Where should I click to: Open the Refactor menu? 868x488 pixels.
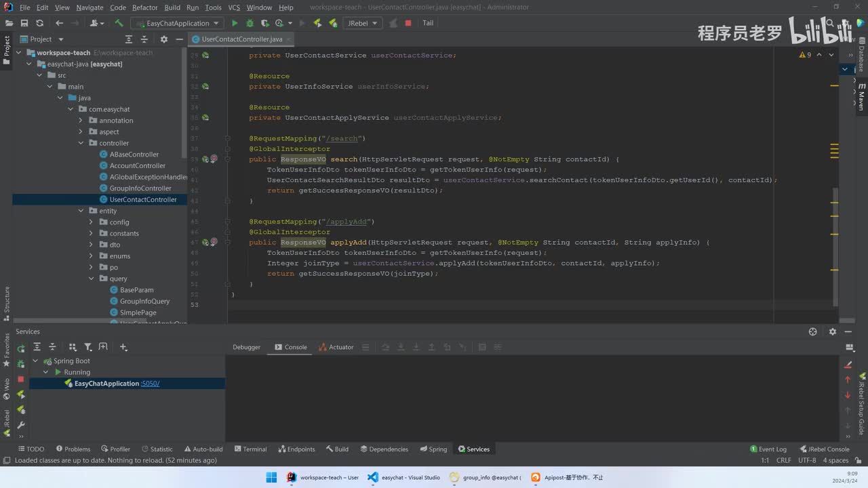coord(144,7)
